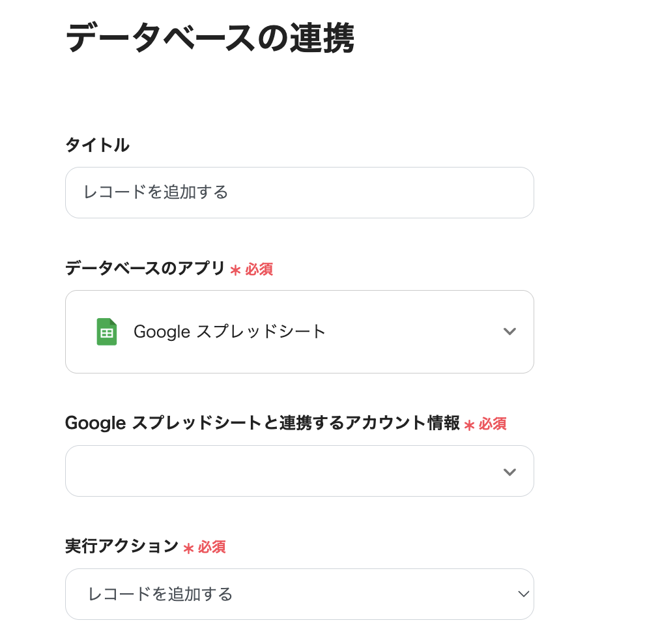Image resolution: width=645 pixels, height=644 pixels.
Task: Click レコードを追加する in the 実行アクション selector
Action: click(x=160, y=594)
